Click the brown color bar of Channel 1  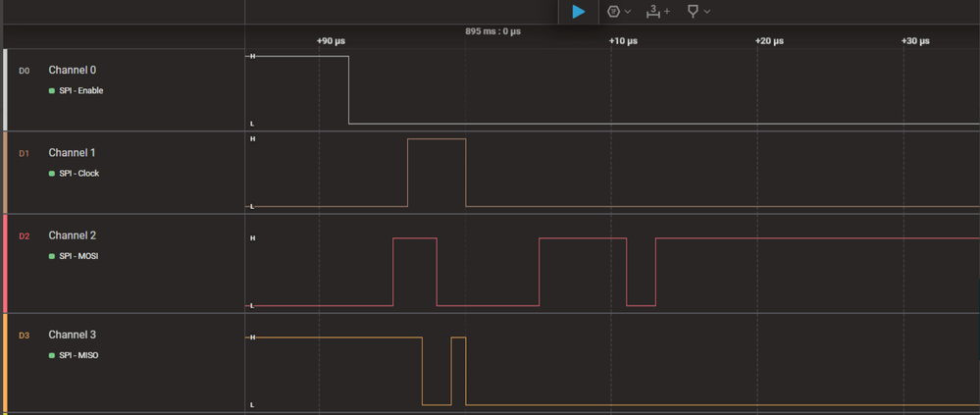click(x=5, y=173)
